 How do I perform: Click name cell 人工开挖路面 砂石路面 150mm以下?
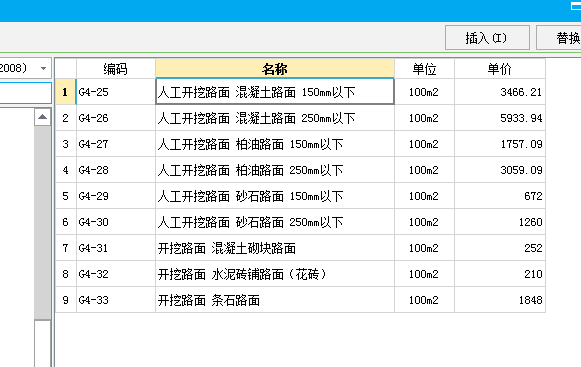pyautogui.click(x=275, y=196)
